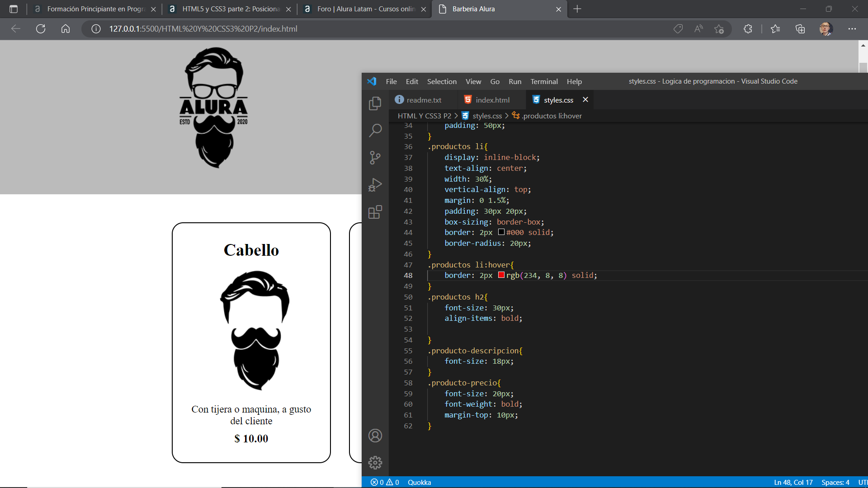Open the Edit menu in VS Code
The width and height of the screenshot is (868, 488).
tap(412, 81)
